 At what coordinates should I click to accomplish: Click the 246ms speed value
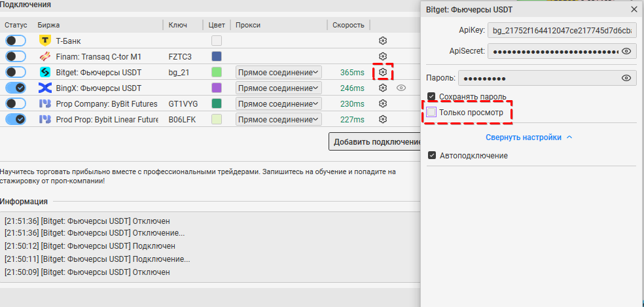(352, 88)
